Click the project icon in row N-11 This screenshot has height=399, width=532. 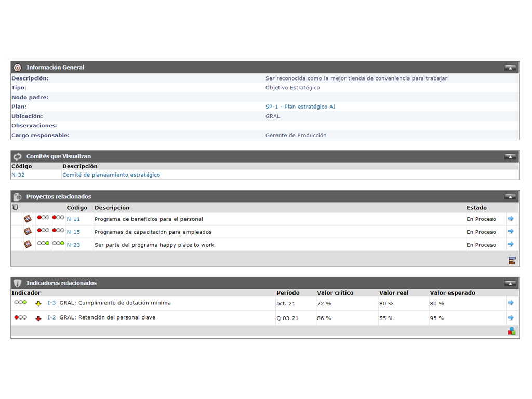pyautogui.click(x=28, y=219)
